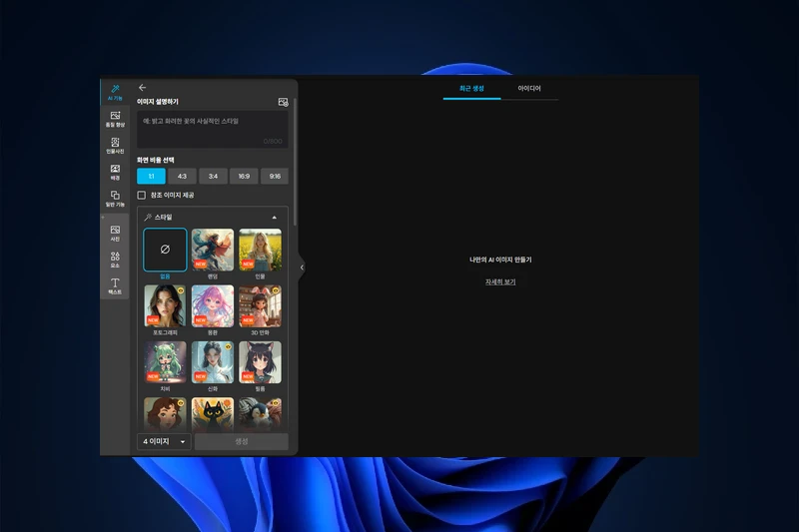The height and width of the screenshot is (532, 799).
Task: Click the magic wand icon beside 스타일
Action: point(148,218)
